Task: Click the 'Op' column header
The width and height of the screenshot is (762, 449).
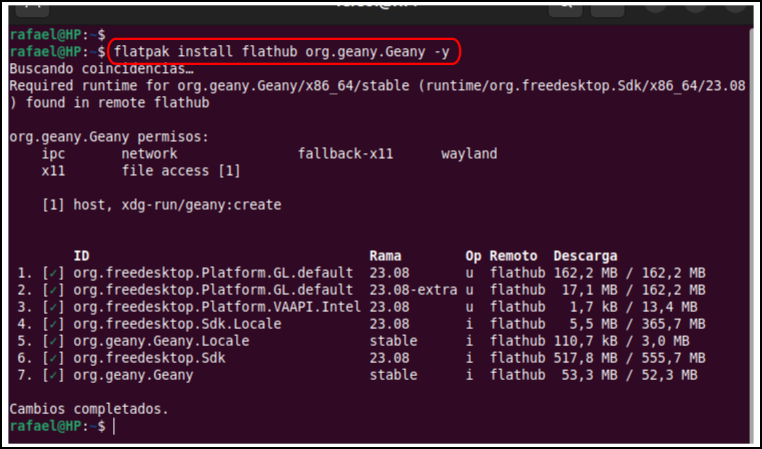Action: (x=473, y=257)
